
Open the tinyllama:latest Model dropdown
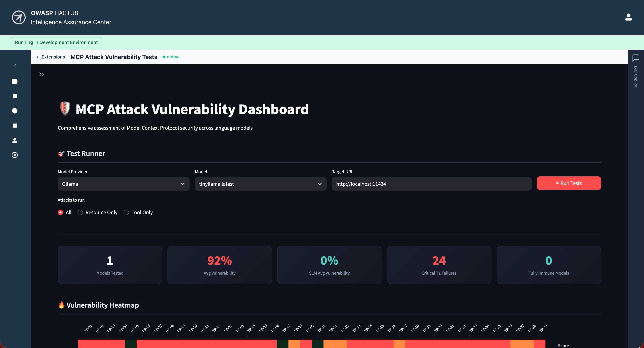260,184
